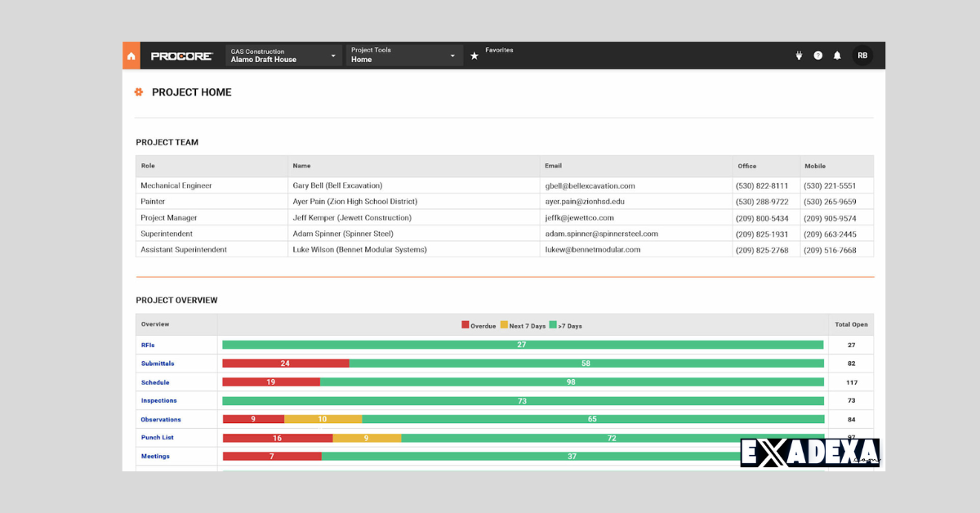Expand the Alamo Draft House project selector

click(x=283, y=55)
